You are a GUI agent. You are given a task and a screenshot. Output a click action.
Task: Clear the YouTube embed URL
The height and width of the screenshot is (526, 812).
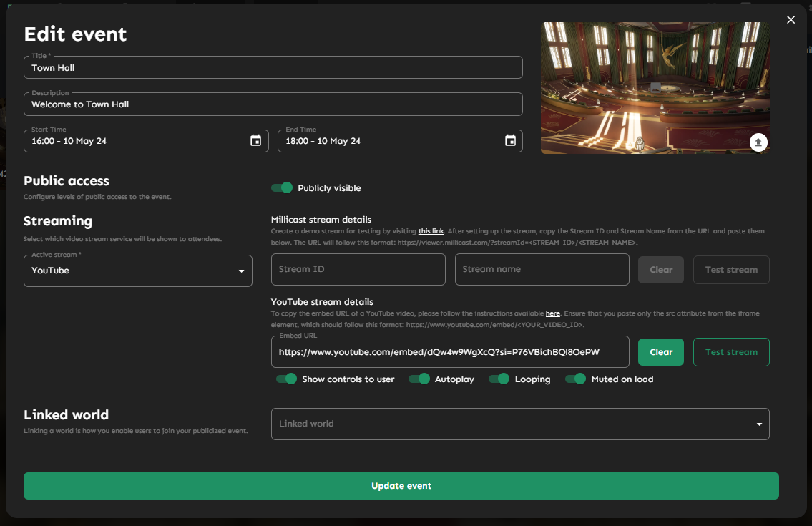(x=660, y=352)
